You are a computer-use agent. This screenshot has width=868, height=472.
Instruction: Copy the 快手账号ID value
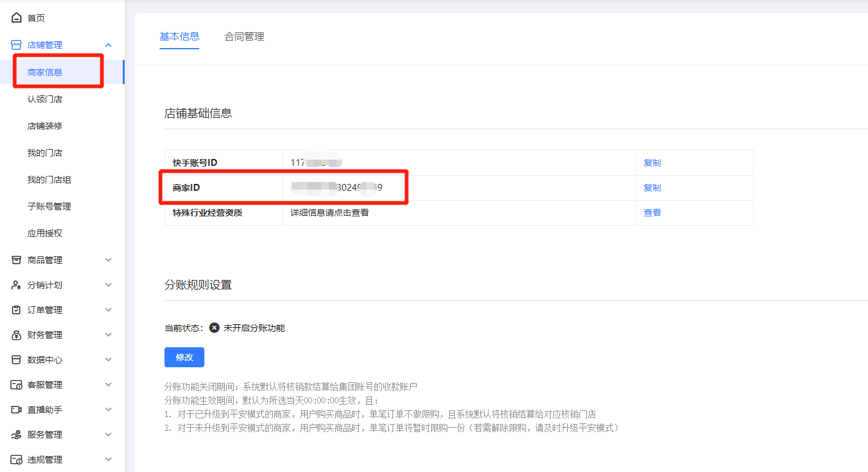tap(652, 163)
